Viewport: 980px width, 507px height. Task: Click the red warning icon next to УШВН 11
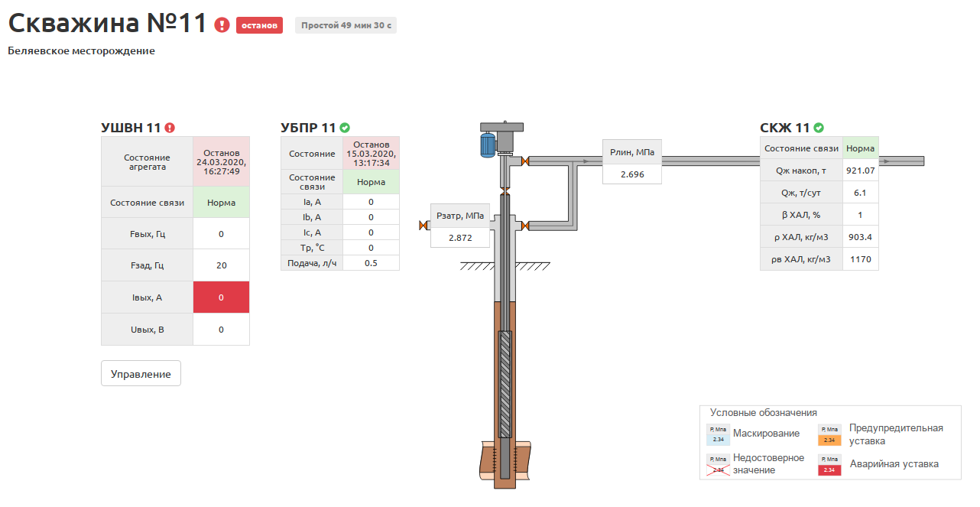click(170, 128)
